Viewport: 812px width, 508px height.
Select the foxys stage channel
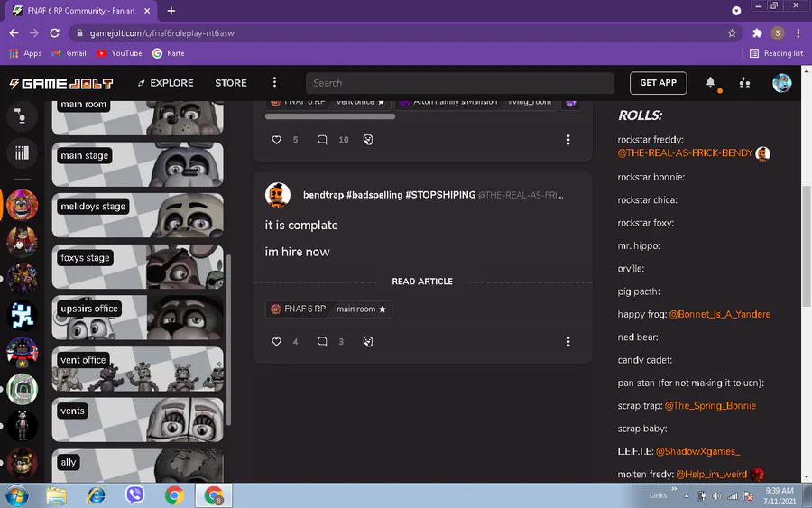[x=138, y=267]
